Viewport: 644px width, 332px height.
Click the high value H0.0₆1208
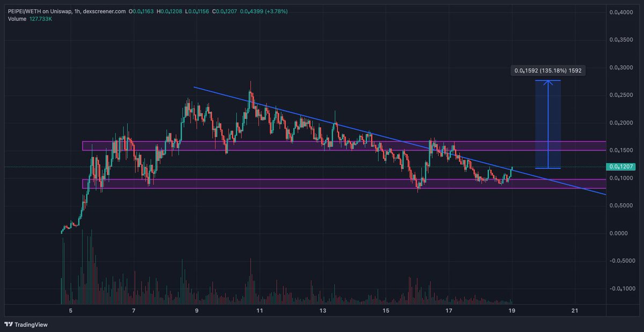[171, 11]
